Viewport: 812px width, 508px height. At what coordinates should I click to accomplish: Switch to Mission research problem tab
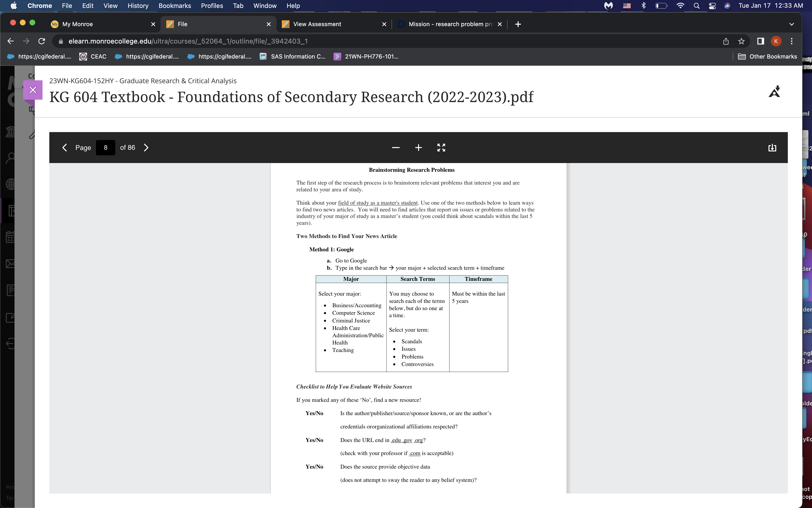(x=449, y=24)
